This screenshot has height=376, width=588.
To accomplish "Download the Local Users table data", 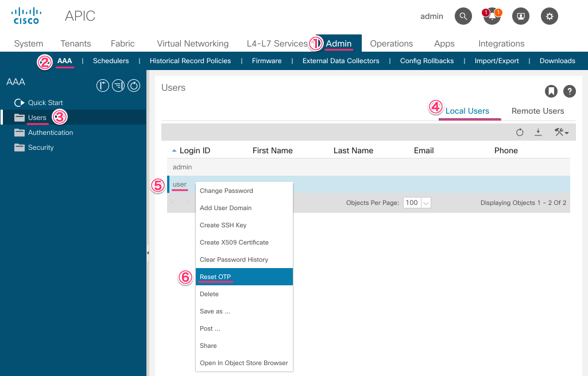I will (x=538, y=133).
